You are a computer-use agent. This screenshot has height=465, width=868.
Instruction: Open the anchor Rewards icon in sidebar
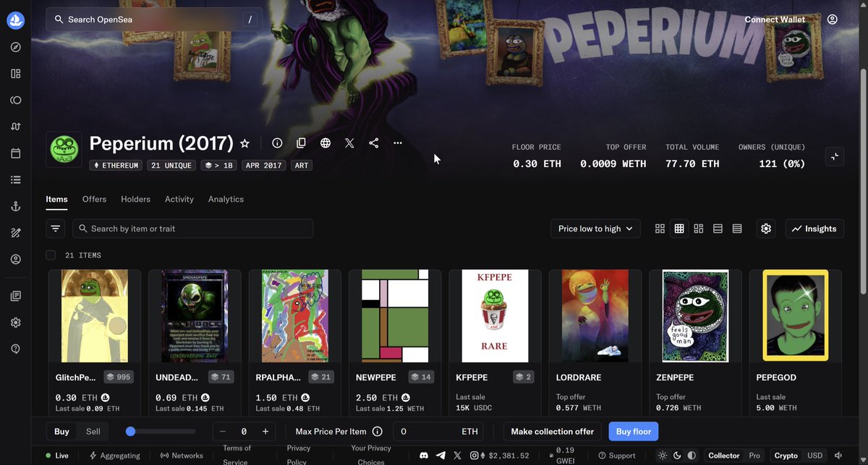pos(15,206)
